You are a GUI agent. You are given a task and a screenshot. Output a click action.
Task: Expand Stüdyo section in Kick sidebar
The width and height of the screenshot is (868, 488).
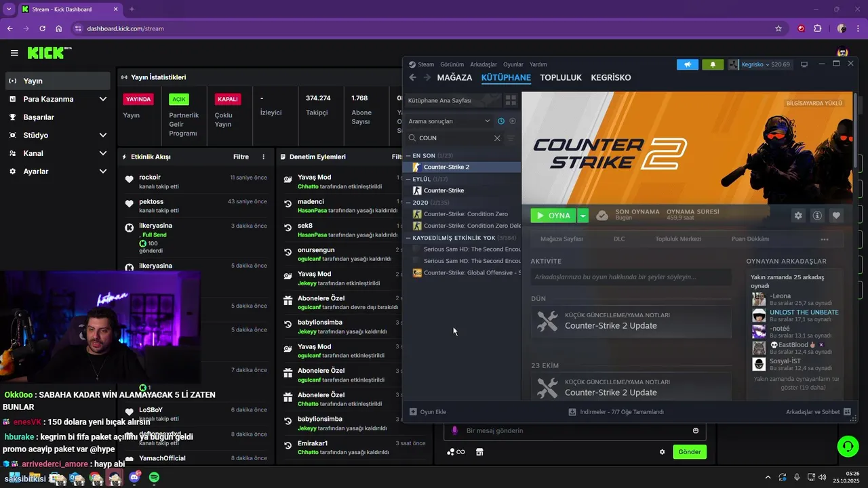click(58, 135)
